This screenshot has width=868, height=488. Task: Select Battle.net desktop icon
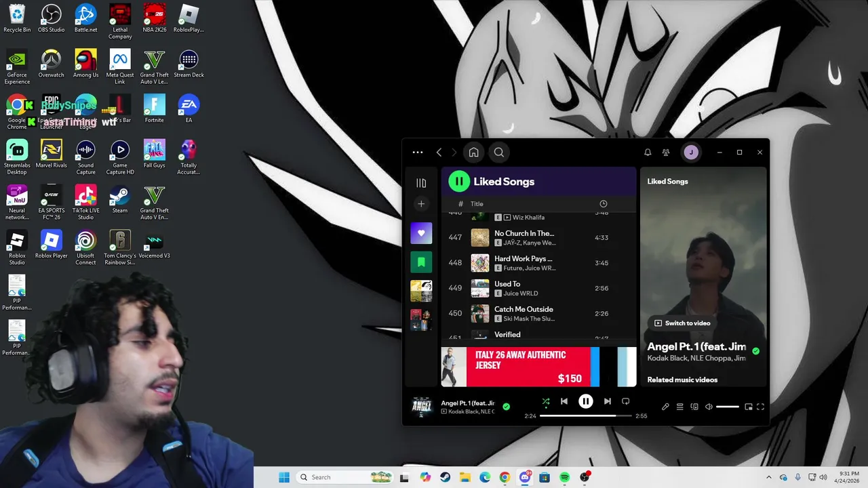[x=85, y=18]
